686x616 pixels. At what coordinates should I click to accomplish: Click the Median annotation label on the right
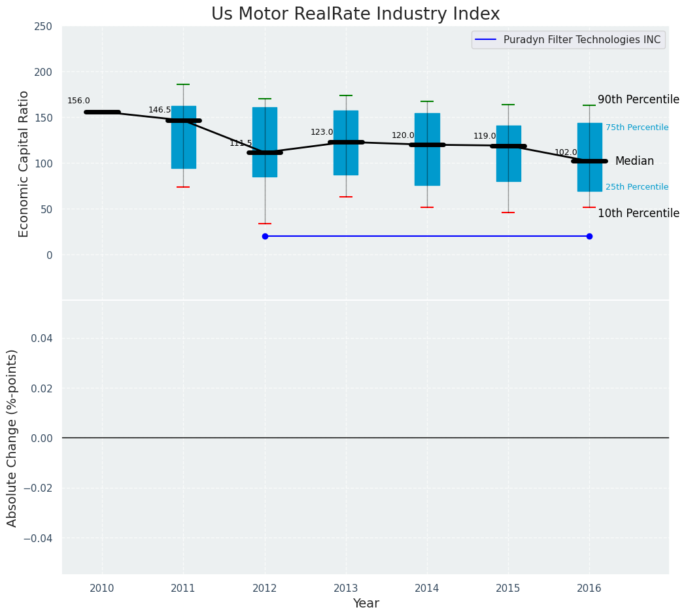634,161
